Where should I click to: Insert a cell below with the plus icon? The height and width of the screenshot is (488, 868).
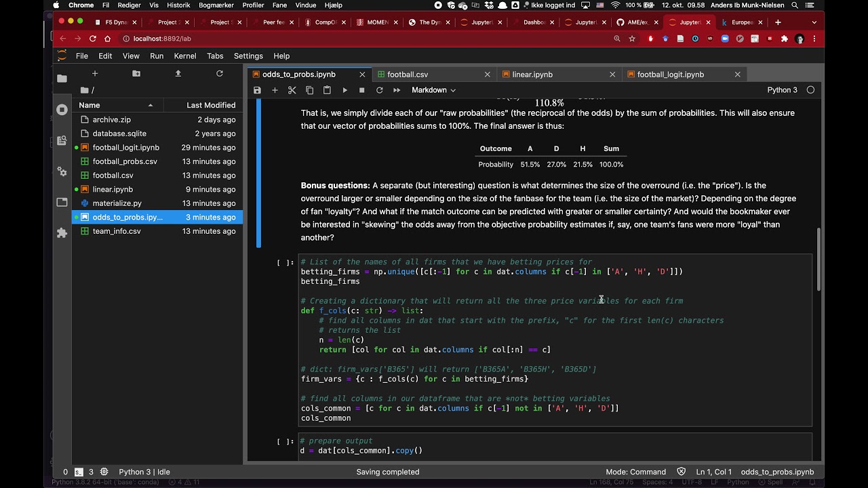[x=275, y=90]
